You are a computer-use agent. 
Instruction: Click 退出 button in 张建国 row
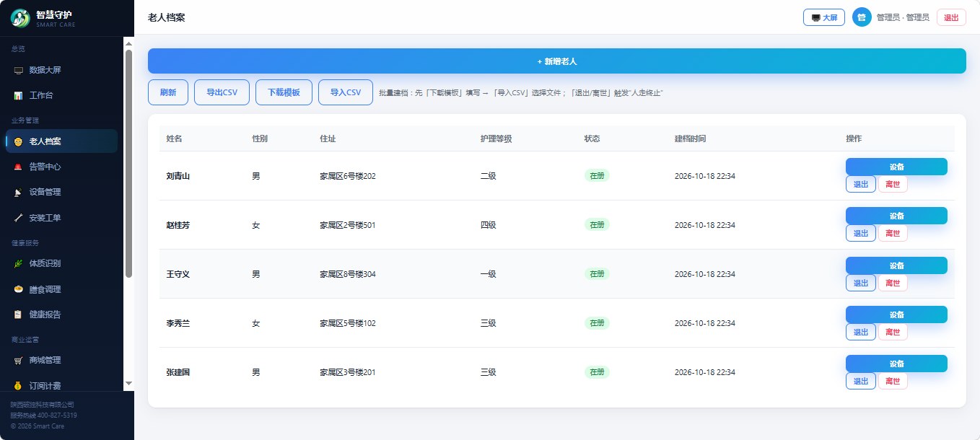(861, 381)
